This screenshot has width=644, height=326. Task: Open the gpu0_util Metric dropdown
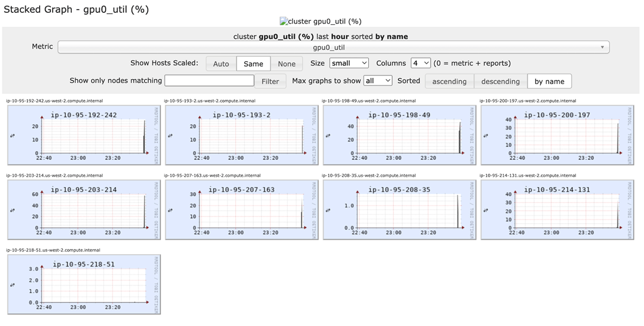coord(333,47)
